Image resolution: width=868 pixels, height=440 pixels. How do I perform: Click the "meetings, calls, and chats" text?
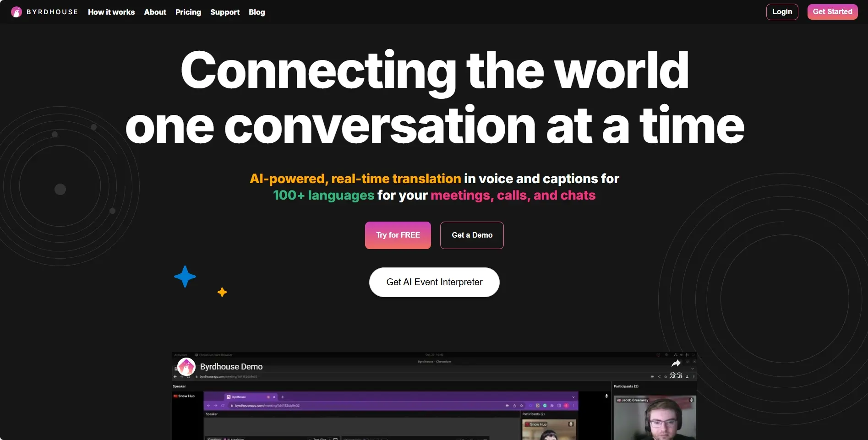tap(513, 196)
